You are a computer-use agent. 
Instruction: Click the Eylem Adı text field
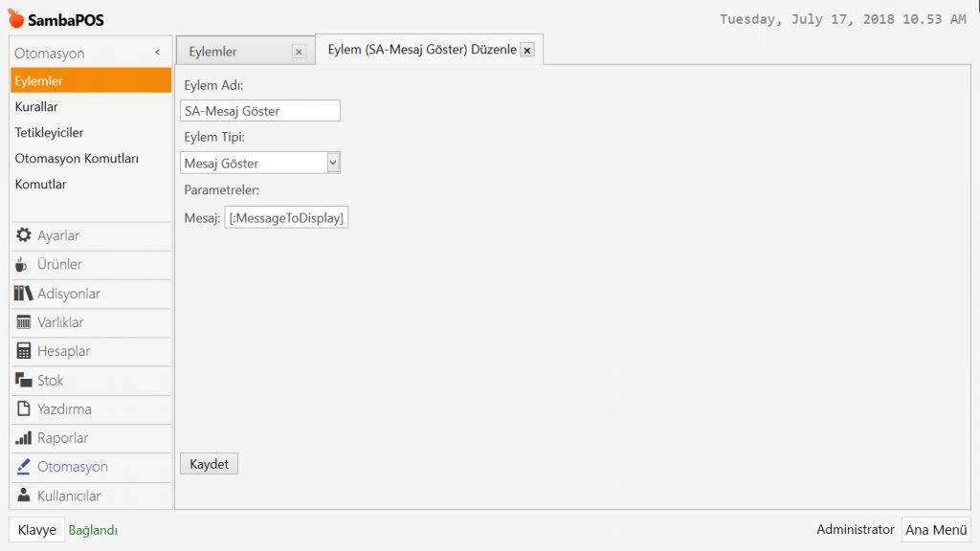pyautogui.click(x=259, y=111)
